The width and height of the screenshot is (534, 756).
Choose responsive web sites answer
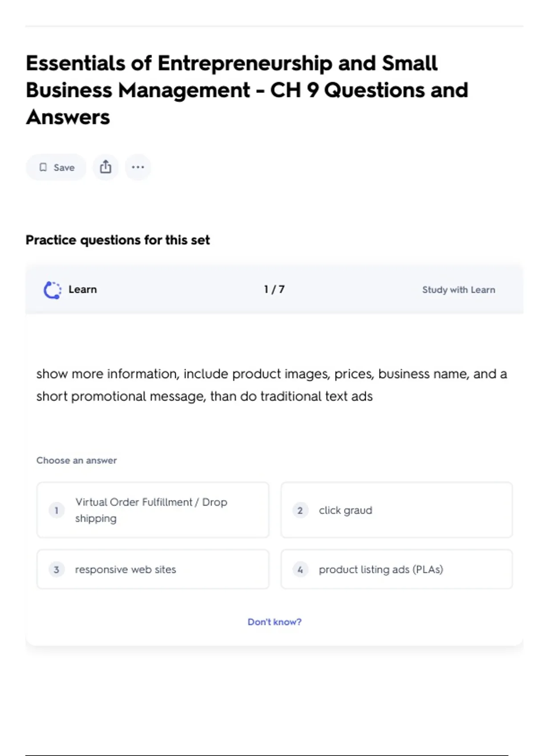153,569
